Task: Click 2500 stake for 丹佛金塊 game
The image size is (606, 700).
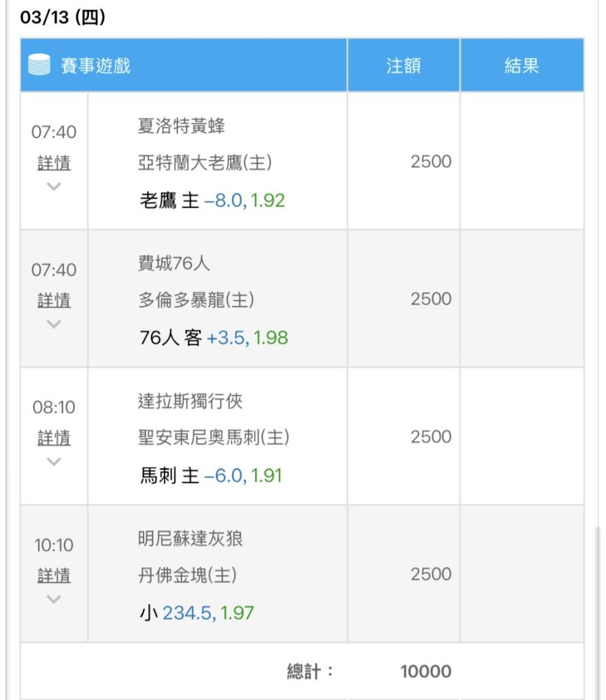Action: 431,574
